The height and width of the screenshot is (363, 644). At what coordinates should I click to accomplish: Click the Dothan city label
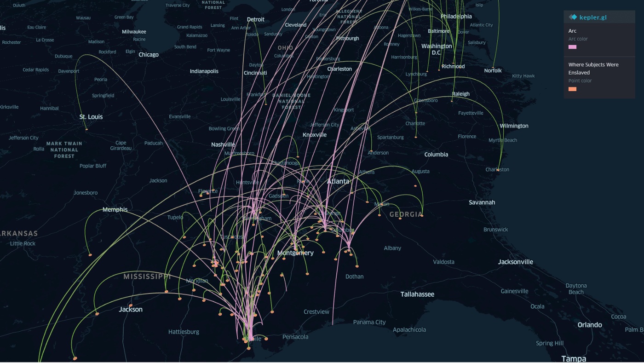tap(354, 277)
